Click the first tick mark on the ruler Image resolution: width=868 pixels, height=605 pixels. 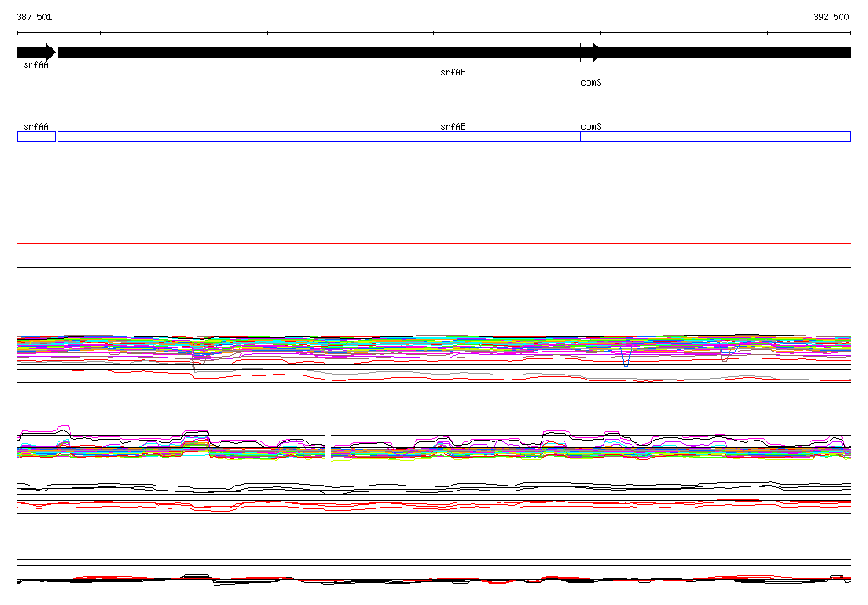tap(100, 33)
